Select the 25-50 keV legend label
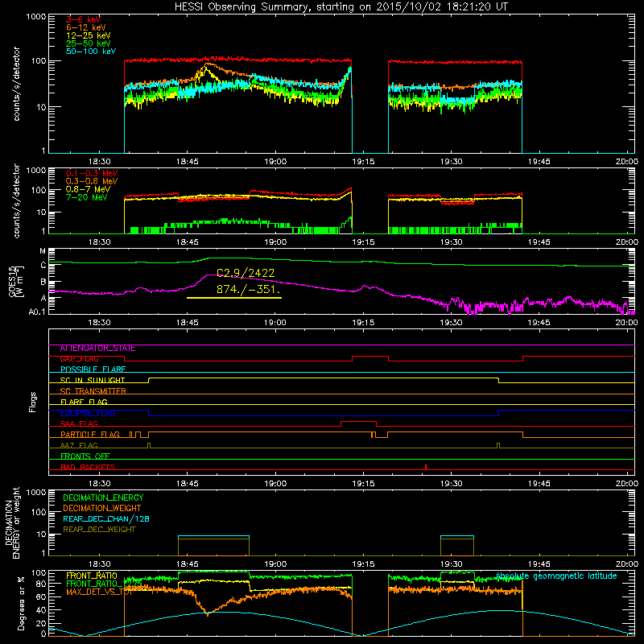Image resolution: width=644 pixels, height=644 pixels. tap(89, 43)
